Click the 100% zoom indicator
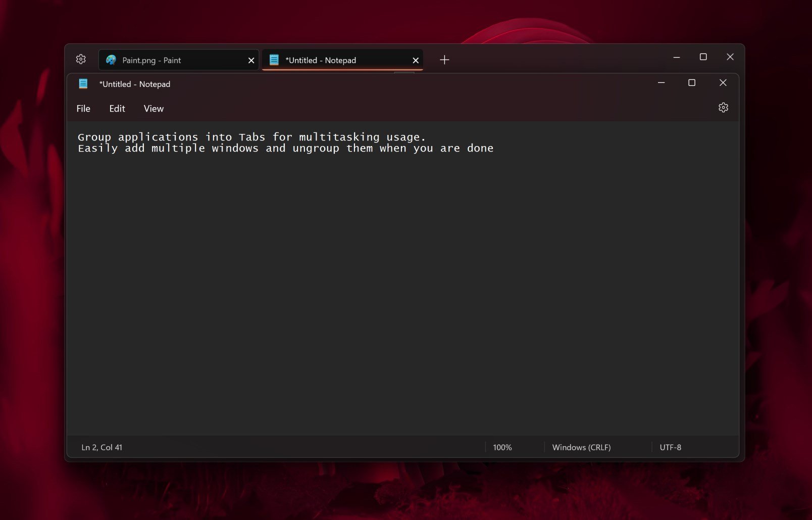Screen dimensions: 812x520 502,447
